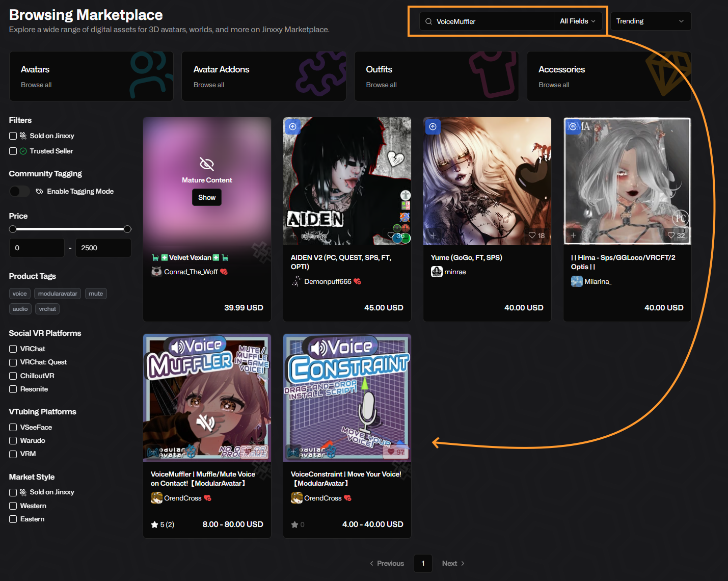Image resolution: width=728 pixels, height=581 pixels.
Task: Tick the VRChat platform checkbox
Action: (13, 349)
